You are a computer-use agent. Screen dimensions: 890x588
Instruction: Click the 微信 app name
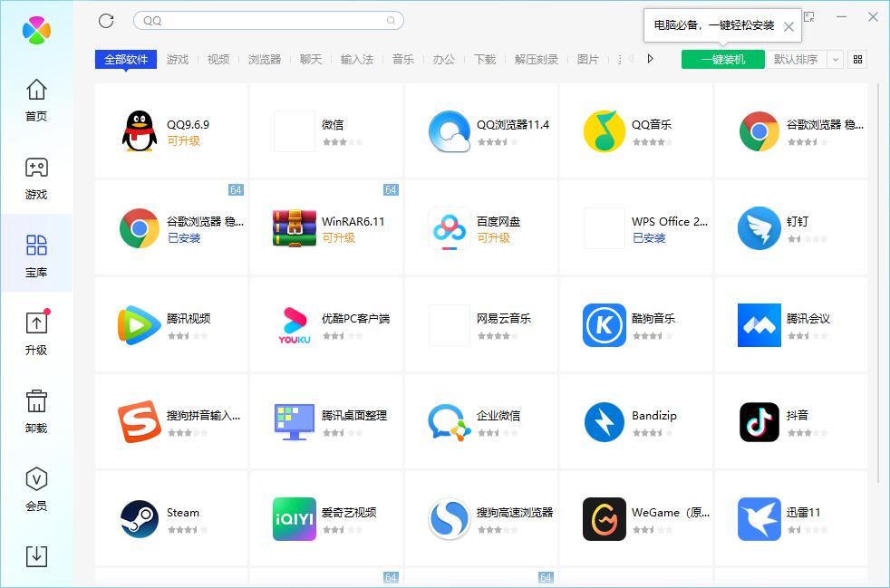click(333, 124)
